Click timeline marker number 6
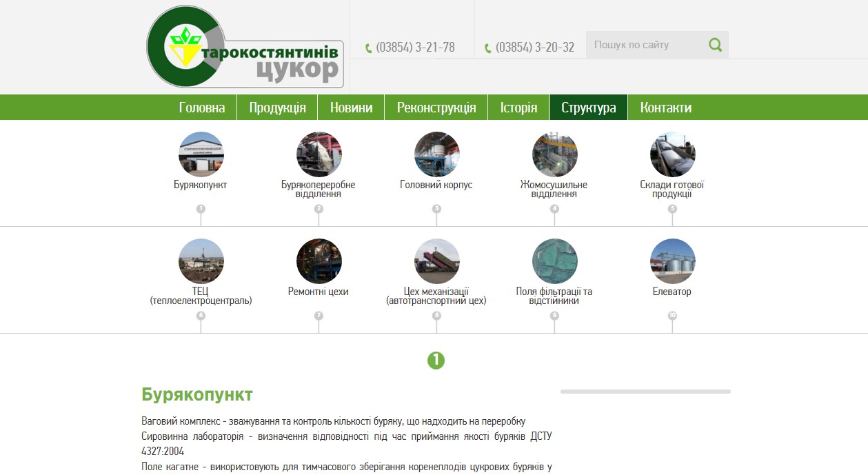This screenshot has width=868, height=475. coord(201,315)
